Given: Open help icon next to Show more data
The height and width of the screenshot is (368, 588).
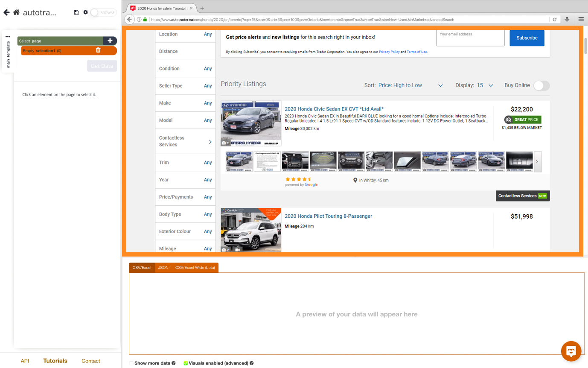Looking at the screenshot, I should [x=174, y=363].
